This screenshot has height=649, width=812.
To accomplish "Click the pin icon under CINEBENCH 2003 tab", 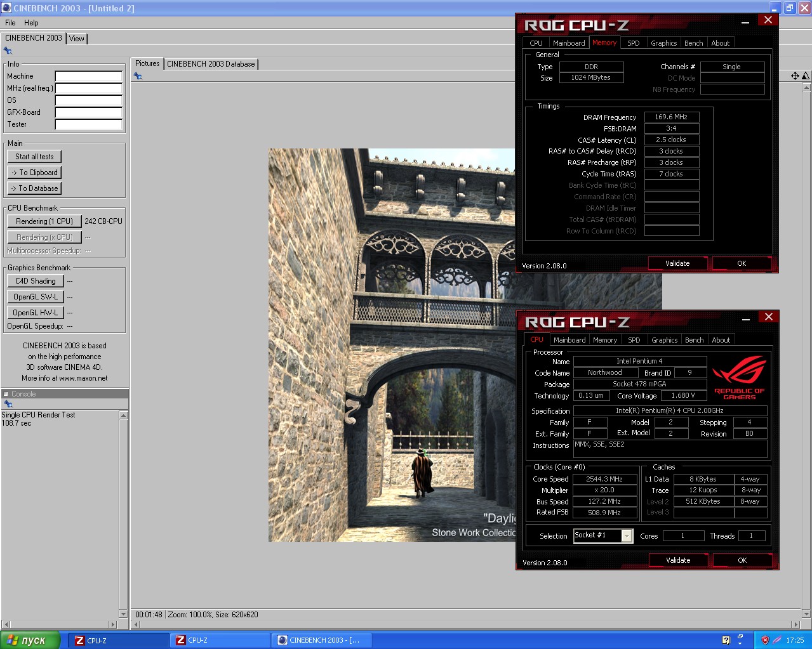I will click(8, 51).
